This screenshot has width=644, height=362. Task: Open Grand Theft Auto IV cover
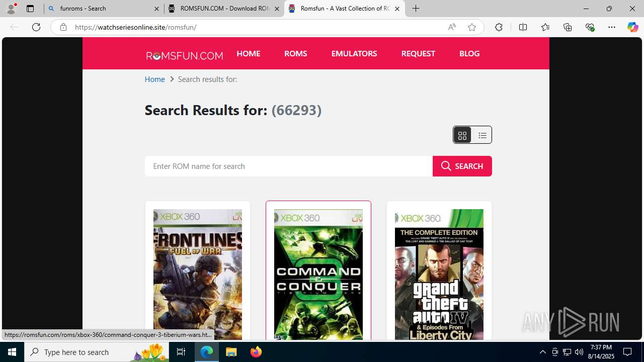[x=439, y=275]
